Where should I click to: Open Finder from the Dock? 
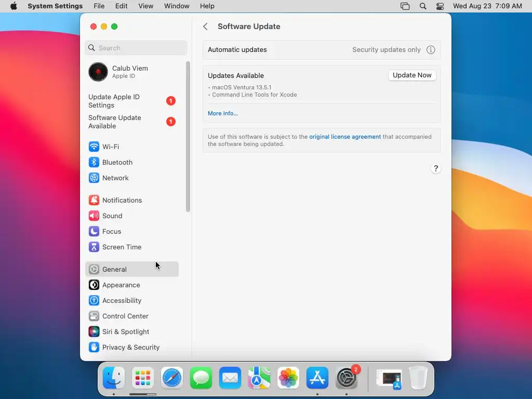tap(114, 378)
